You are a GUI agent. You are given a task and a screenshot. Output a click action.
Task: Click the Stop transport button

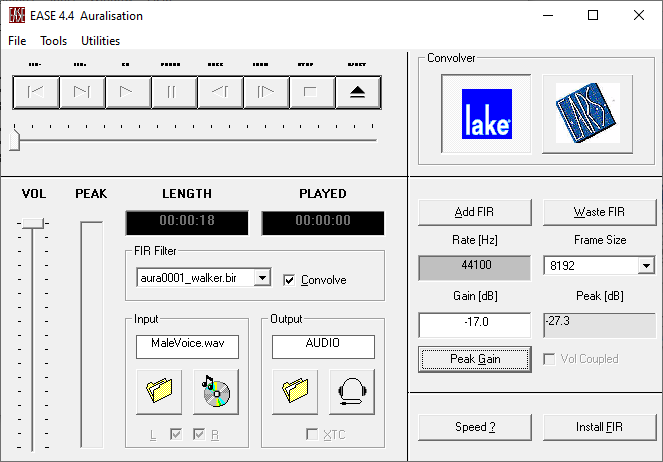click(312, 92)
